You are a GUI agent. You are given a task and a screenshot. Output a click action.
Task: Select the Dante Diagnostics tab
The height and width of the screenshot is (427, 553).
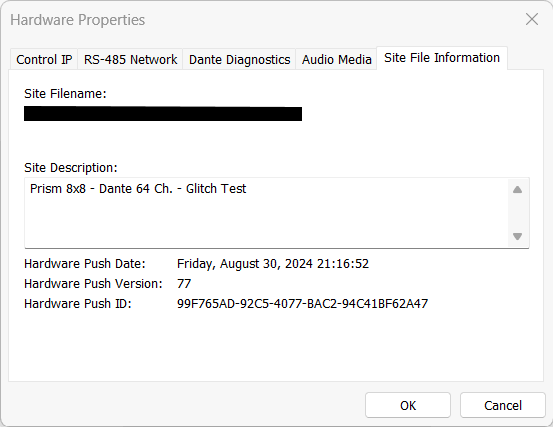(239, 59)
